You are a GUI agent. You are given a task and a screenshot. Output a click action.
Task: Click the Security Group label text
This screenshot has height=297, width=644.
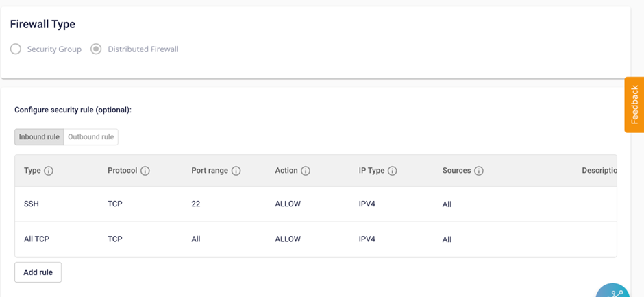click(54, 49)
